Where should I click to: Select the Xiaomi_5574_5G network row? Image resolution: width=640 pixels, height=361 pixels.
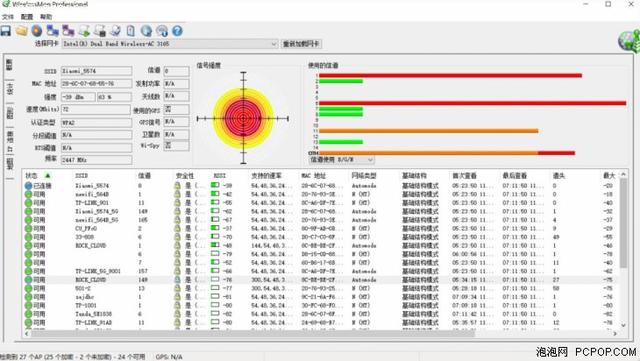tap(321, 211)
